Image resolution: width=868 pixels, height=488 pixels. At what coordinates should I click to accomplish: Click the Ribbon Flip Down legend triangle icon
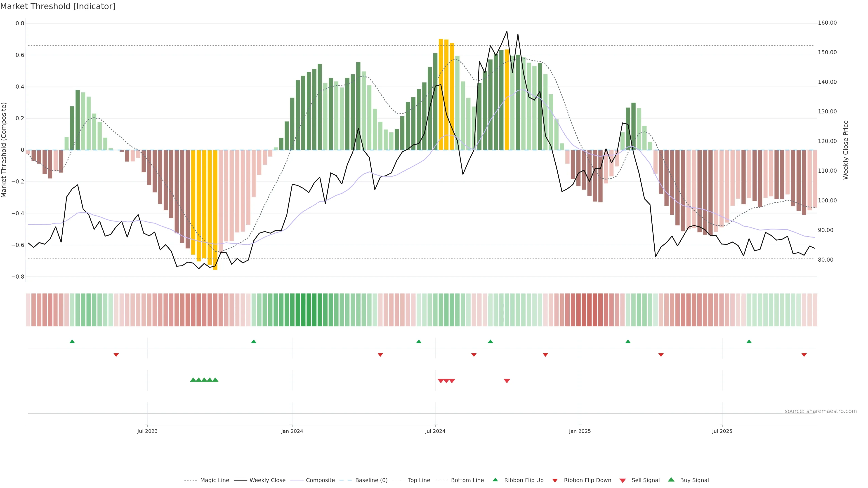pyautogui.click(x=555, y=480)
